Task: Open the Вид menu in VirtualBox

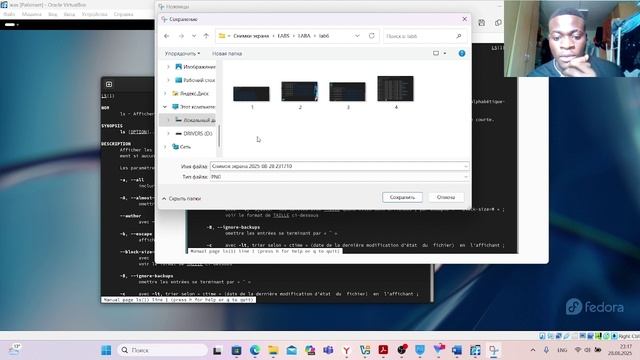Action: coord(53,14)
